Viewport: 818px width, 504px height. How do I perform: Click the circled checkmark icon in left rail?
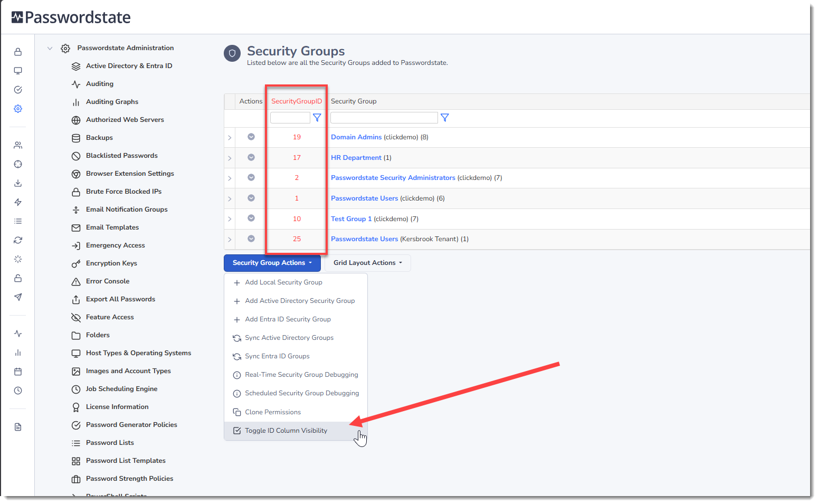click(x=18, y=90)
